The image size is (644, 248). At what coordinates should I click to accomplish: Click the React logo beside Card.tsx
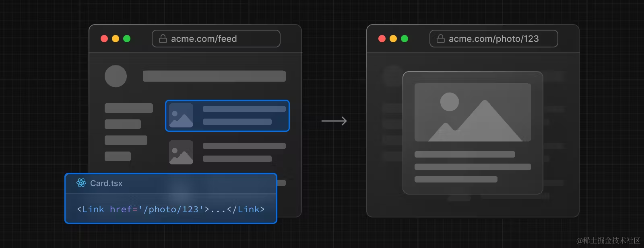(81, 183)
